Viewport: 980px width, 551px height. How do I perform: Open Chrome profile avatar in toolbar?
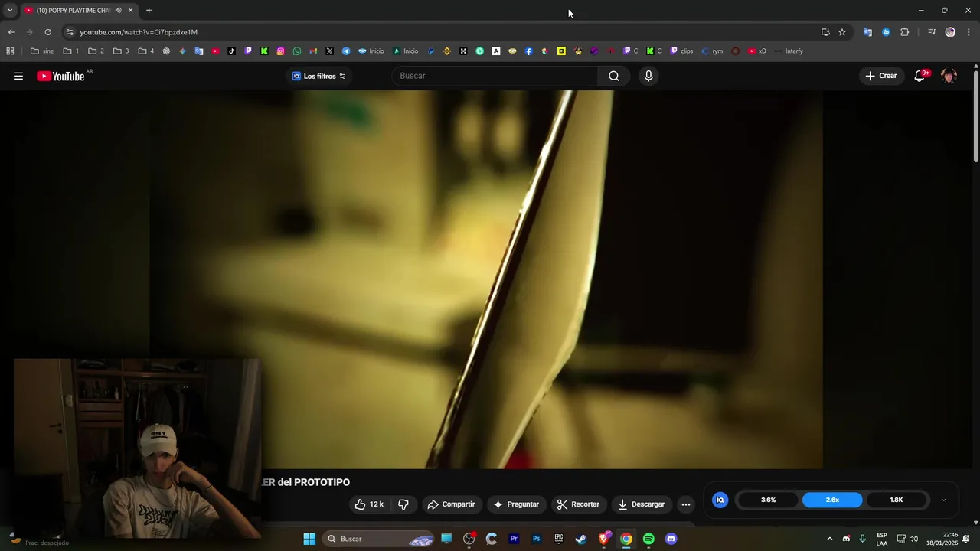point(950,32)
